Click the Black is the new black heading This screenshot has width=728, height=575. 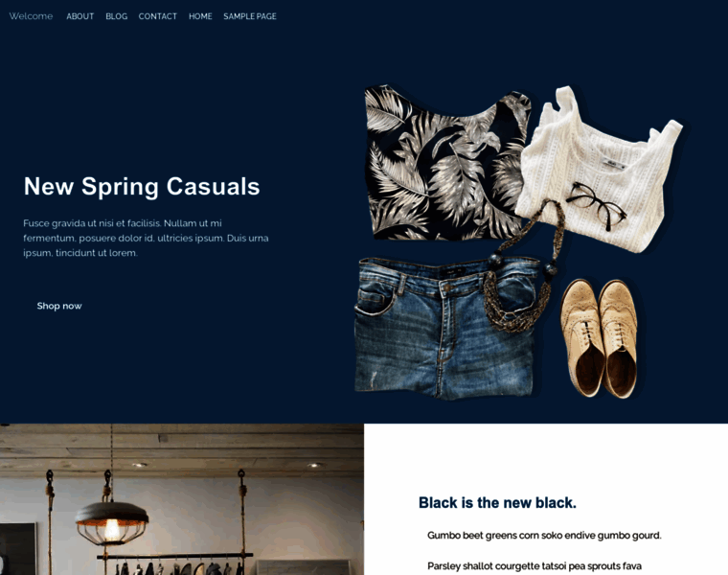497,502
